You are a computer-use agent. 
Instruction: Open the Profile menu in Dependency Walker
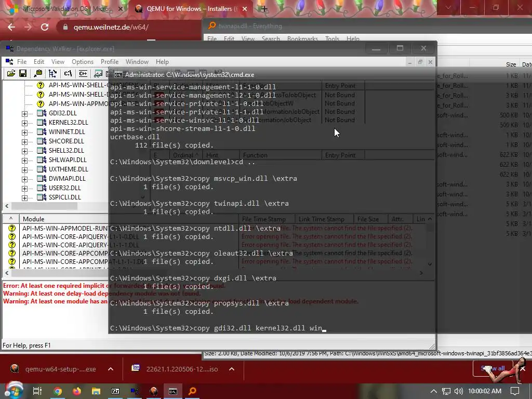click(110, 62)
